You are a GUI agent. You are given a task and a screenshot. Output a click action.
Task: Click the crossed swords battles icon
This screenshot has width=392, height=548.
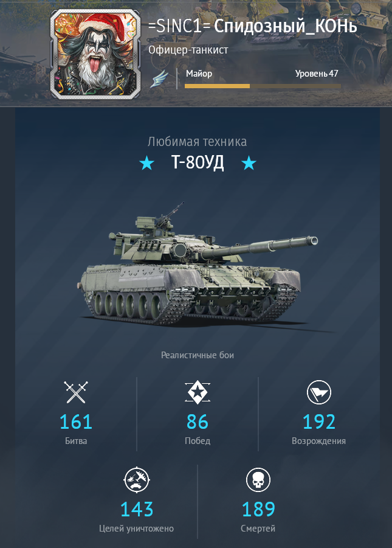tap(76, 392)
